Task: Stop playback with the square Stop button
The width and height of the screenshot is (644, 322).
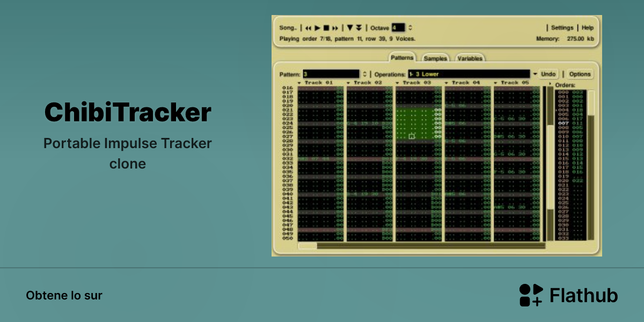Action: 326,28
